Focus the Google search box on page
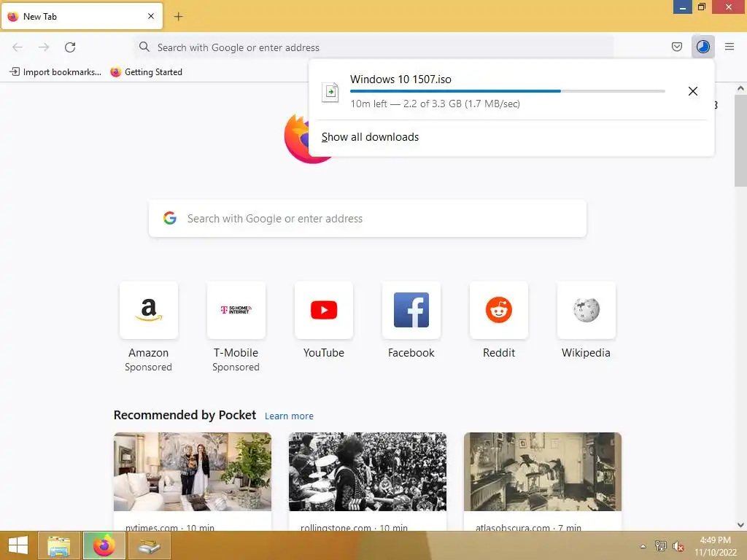 [368, 219]
